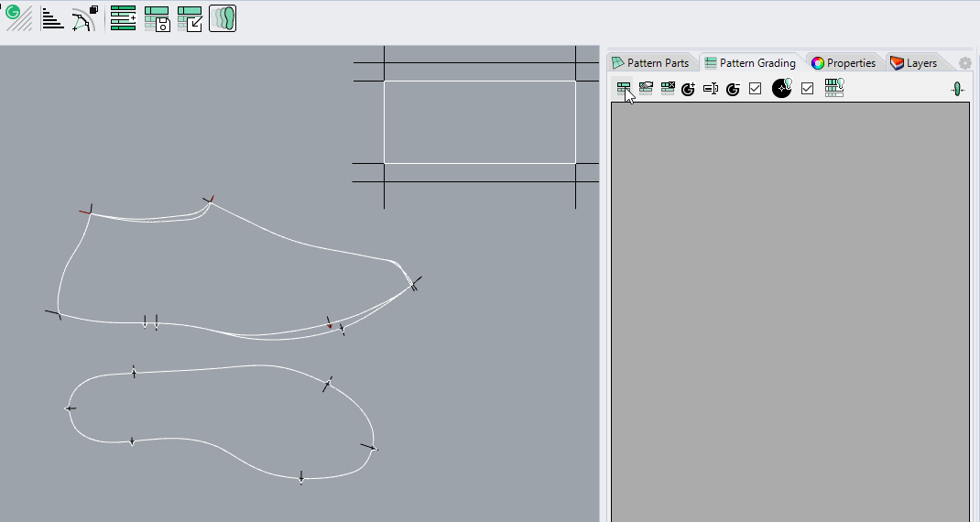Viewport: 980px width, 522px height.
Task: Click the import grading table icon
Action: [190, 18]
